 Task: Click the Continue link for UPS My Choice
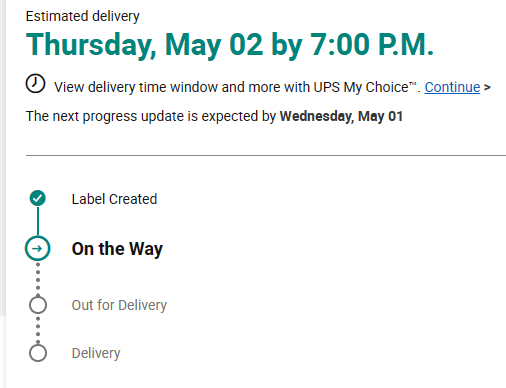pyautogui.click(x=452, y=87)
